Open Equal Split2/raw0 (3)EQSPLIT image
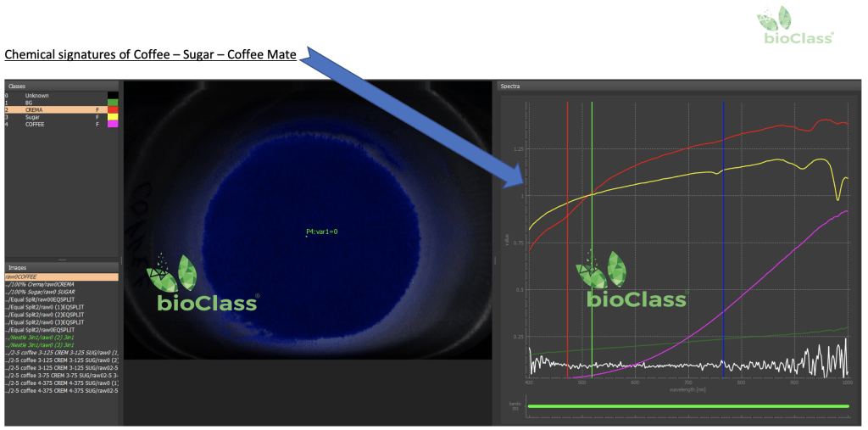 [x=61, y=322]
